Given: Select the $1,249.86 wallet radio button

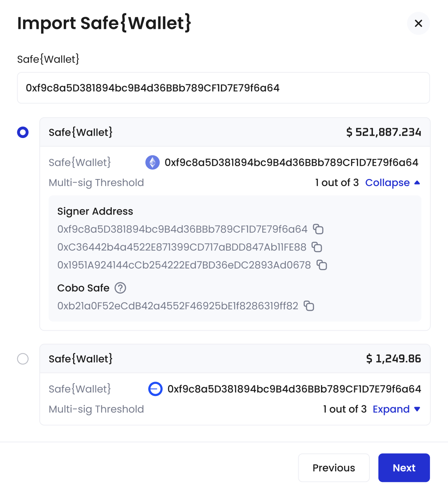Looking at the screenshot, I should tap(23, 359).
